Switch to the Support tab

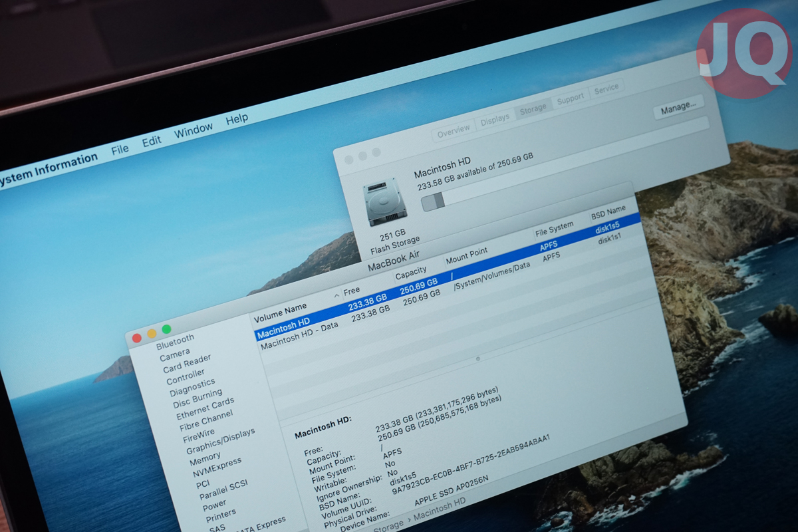[571, 98]
